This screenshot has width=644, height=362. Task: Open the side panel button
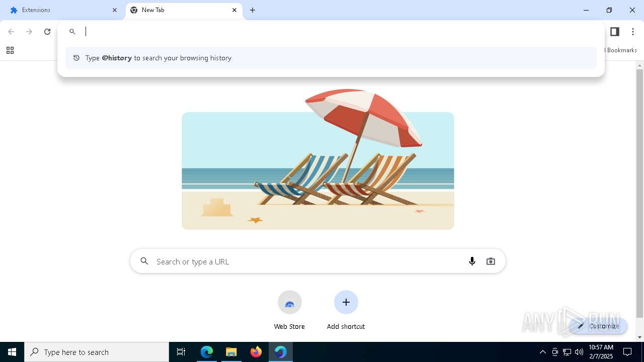click(614, 32)
